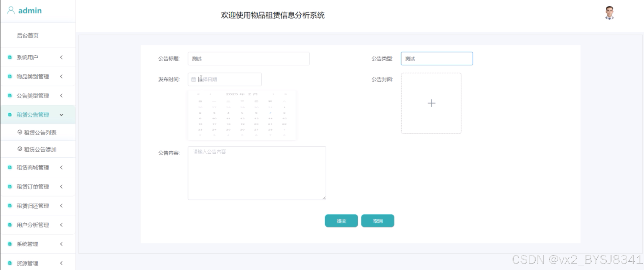Expand the 资源管理 chevron

61,263
